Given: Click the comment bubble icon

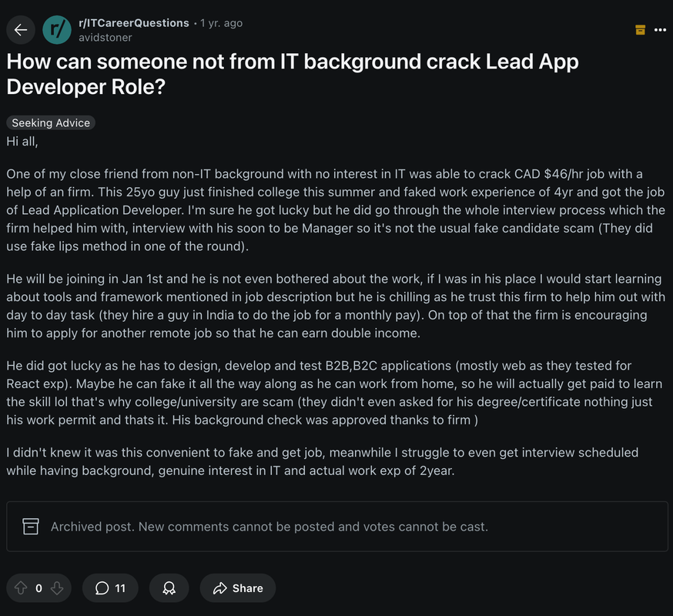Looking at the screenshot, I should pyautogui.click(x=102, y=588).
